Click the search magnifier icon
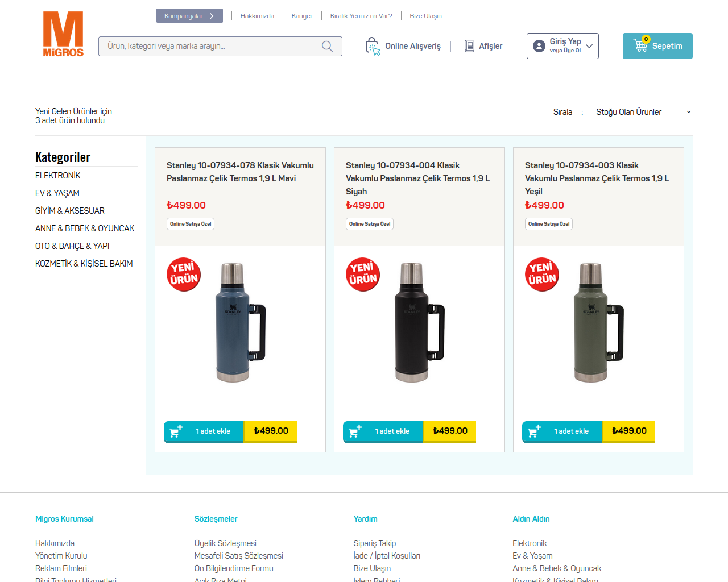This screenshot has height=582, width=728. [328, 46]
